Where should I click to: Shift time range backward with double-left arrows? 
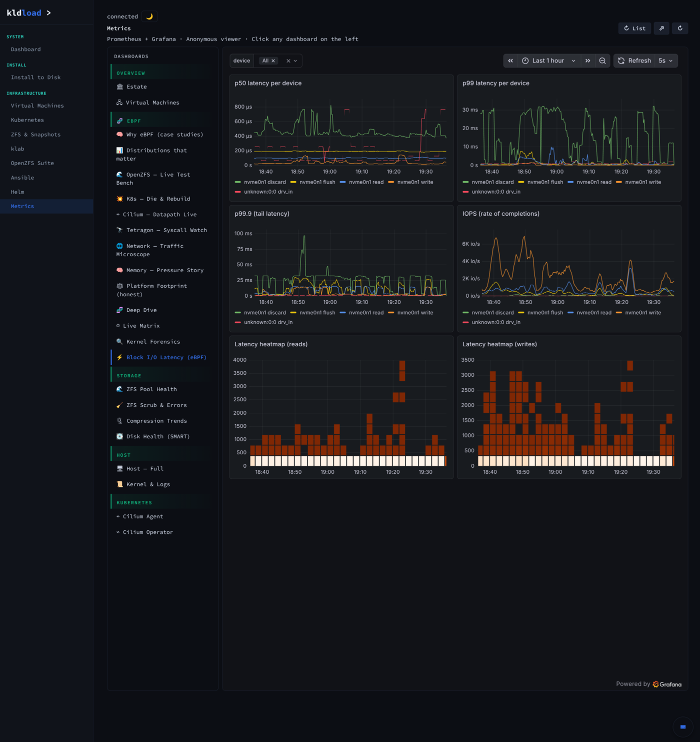(510, 61)
